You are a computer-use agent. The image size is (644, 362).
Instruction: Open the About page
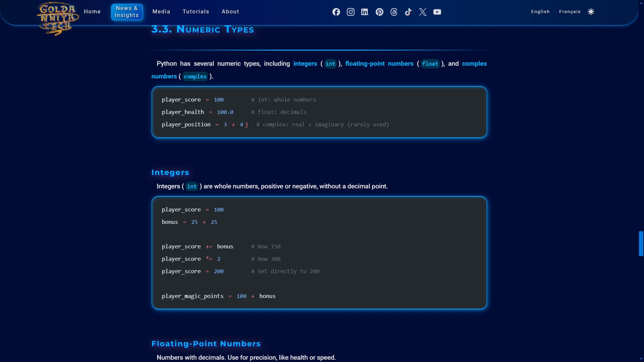pyautogui.click(x=230, y=11)
